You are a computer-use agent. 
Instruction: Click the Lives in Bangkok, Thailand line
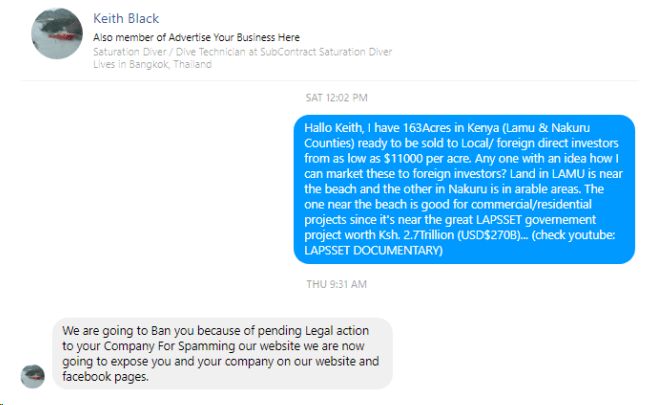pos(152,64)
